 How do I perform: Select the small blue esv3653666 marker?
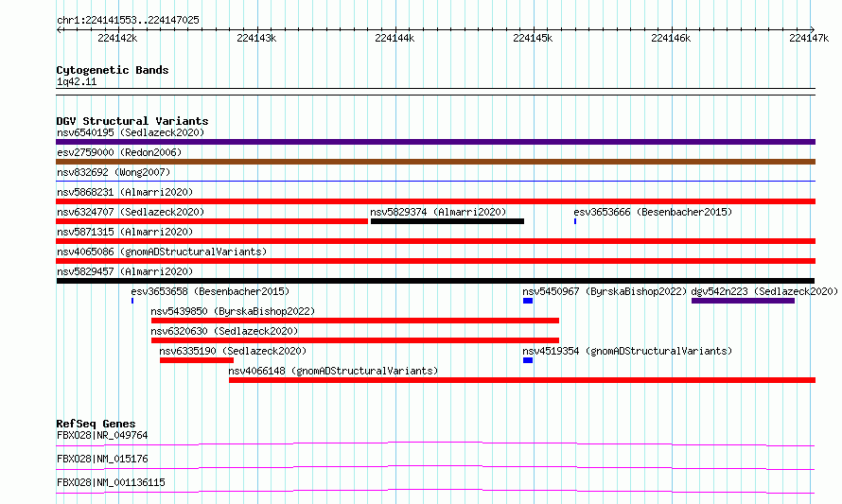pos(575,221)
